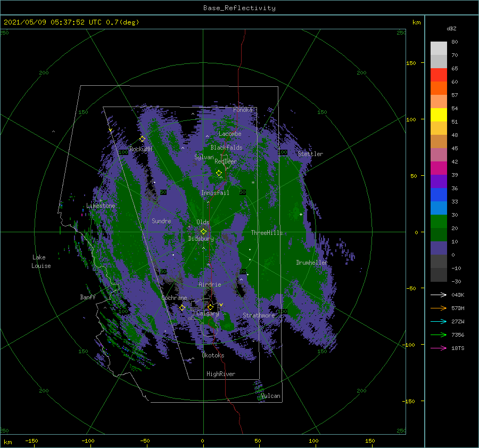Select the blue 33-36 dBZ swatch
The width and height of the screenshot is (479, 448).
439,195
